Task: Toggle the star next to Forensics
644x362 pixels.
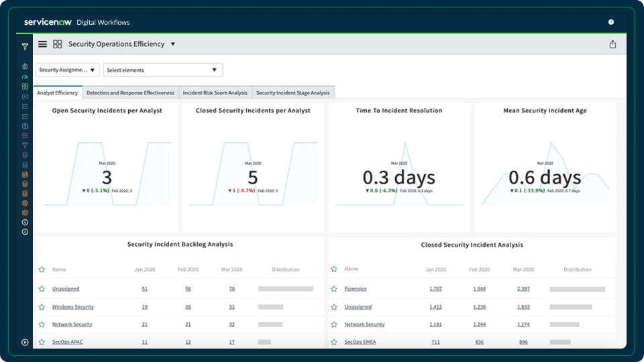Action: coord(334,289)
